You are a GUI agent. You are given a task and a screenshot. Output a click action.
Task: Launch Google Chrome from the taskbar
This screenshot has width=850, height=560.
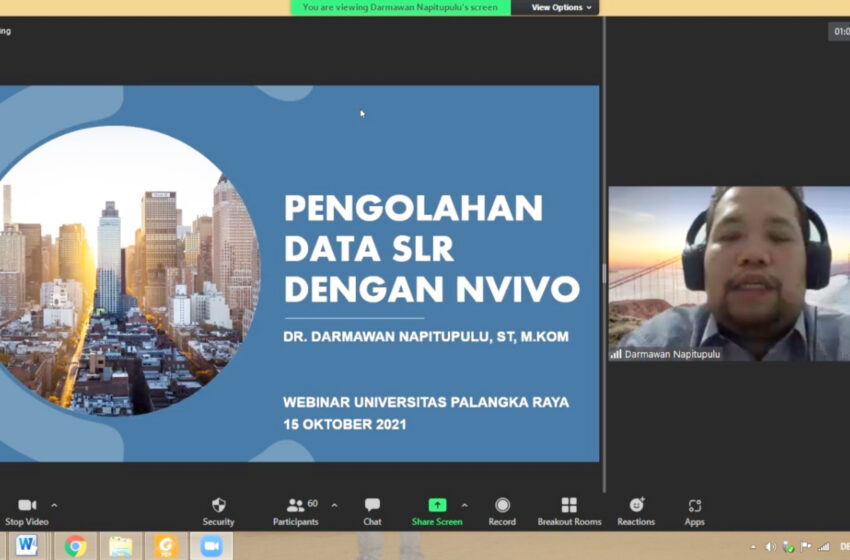pyautogui.click(x=75, y=546)
